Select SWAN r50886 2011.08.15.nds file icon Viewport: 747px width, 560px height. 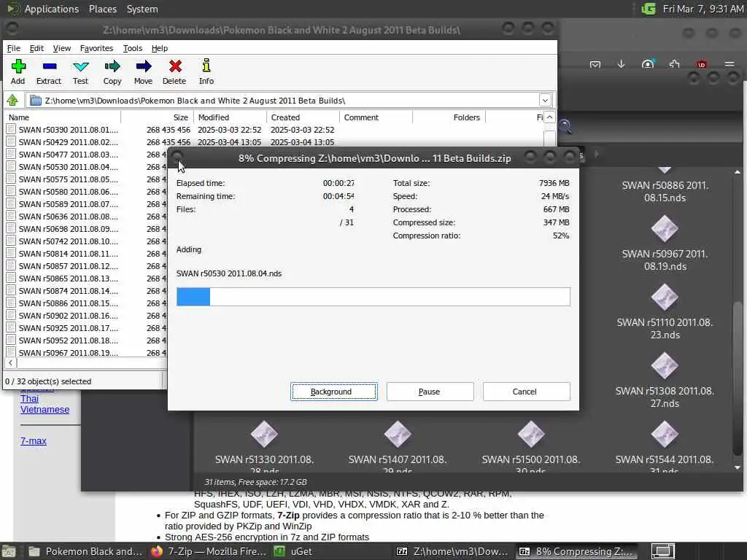pyautogui.click(x=665, y=170)
